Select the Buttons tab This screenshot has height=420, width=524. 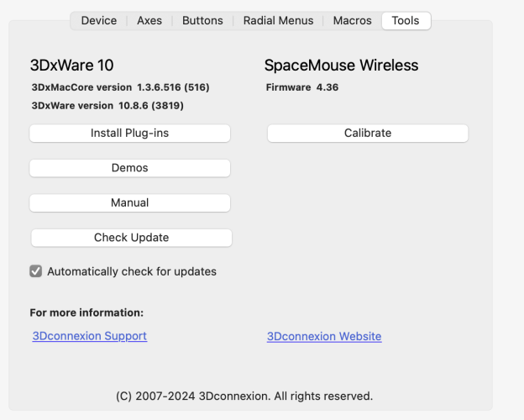click(202, 20)
